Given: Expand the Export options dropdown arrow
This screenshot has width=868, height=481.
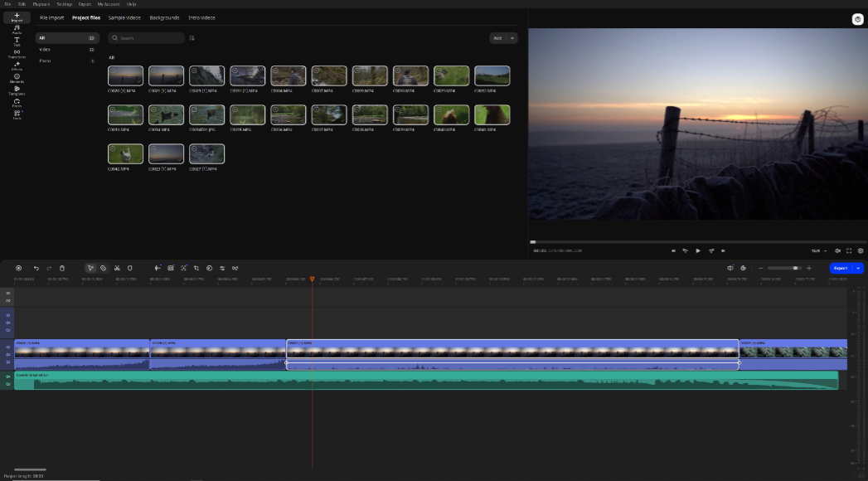Looking at the screenshot, I should click(x=858, y=268).
